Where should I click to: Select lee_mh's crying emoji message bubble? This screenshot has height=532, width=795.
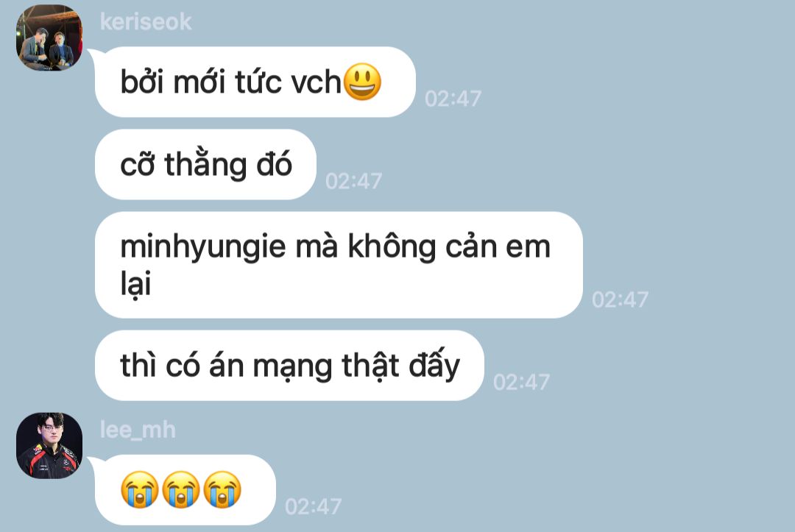click(185, 490)
